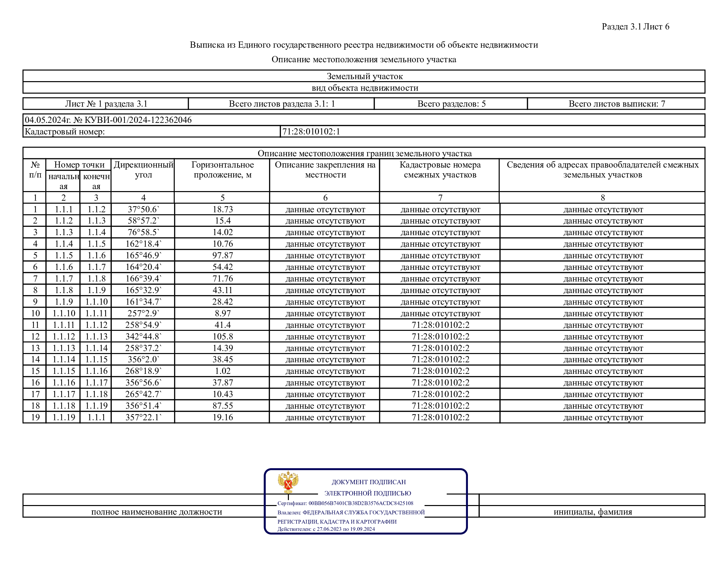Click the 'Кадастровые номера смежных участков' header
Image resolution: width=728 pixels, height=563 pixels.
pyautogui.click(x=440, y=170)
